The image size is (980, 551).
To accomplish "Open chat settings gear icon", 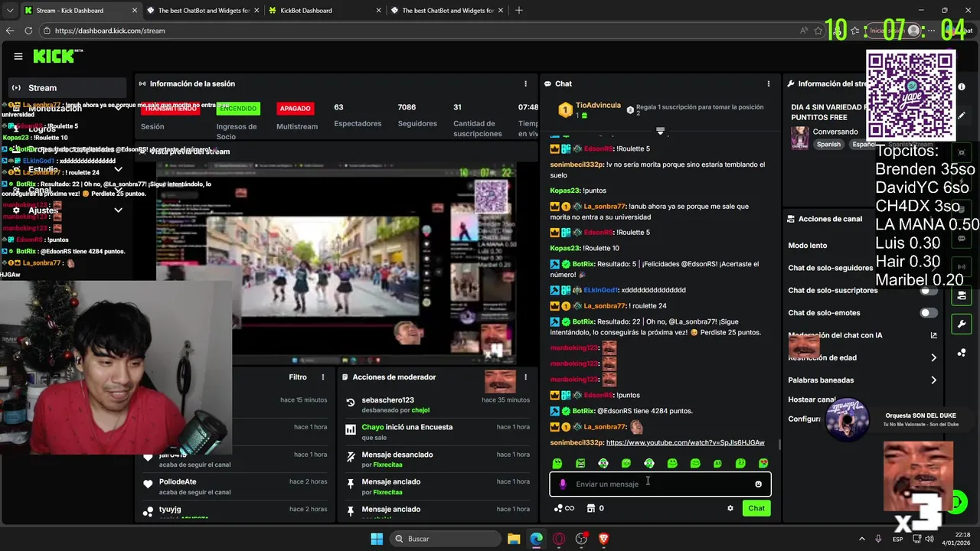I will (x=730, y=508).
